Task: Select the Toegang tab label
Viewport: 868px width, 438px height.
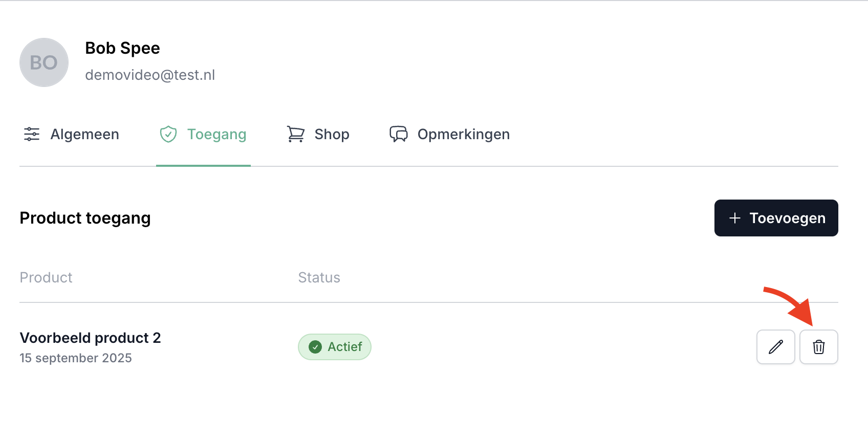Action: [x=216, y=134]
